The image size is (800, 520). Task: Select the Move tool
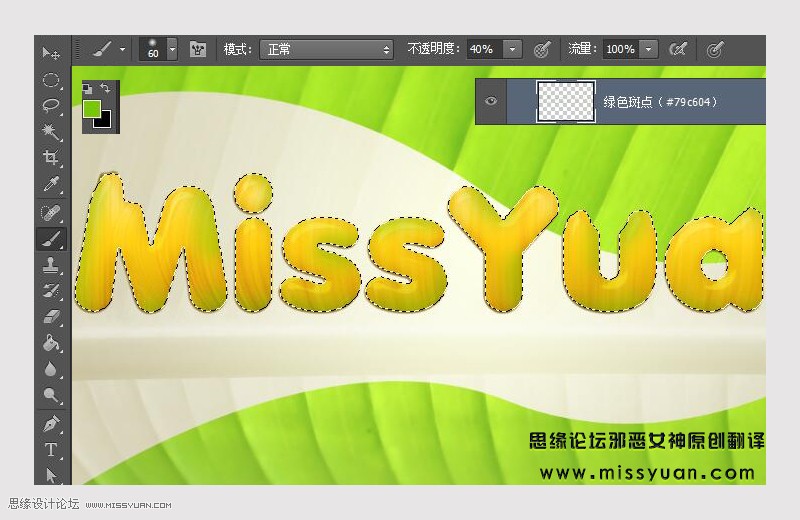click(x=51, y=53)
